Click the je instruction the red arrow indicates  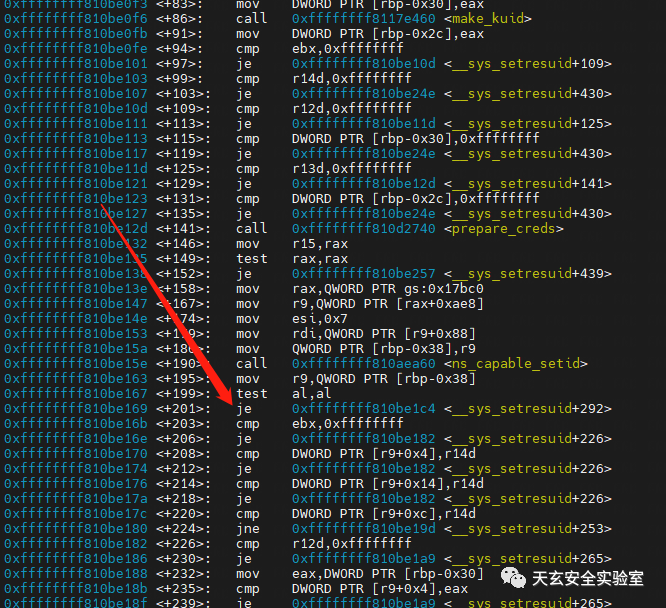244,409
